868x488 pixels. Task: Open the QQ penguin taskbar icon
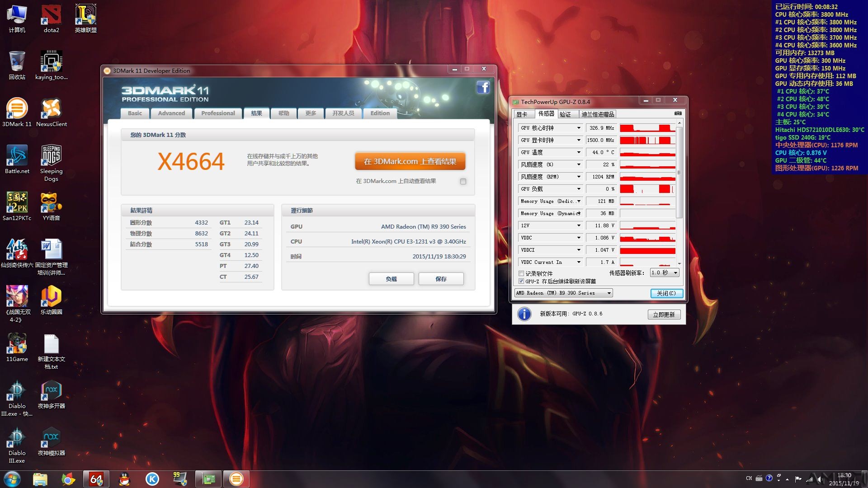tap(124, 479)
